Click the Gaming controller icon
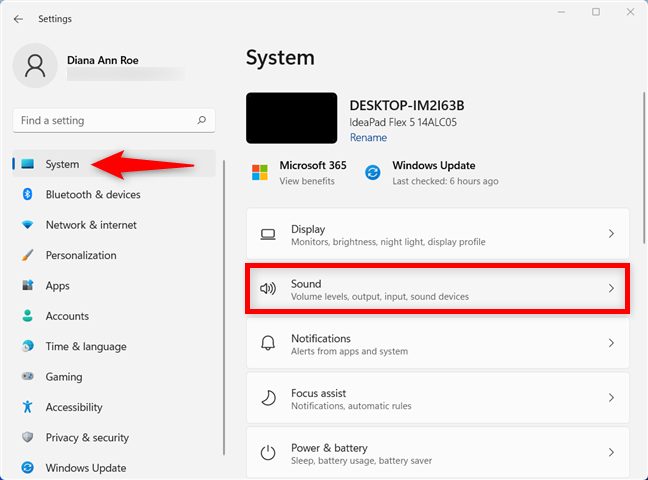 (x=28, y=376)
